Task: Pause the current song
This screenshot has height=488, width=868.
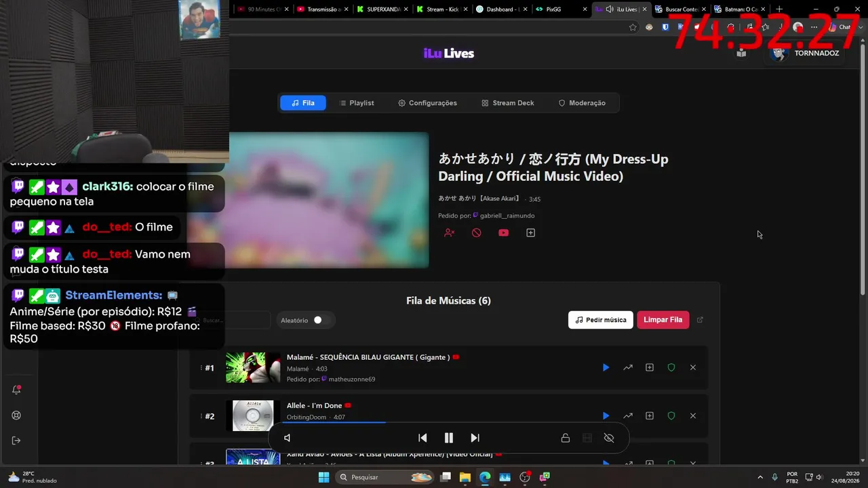Action: tap(449, 438)
